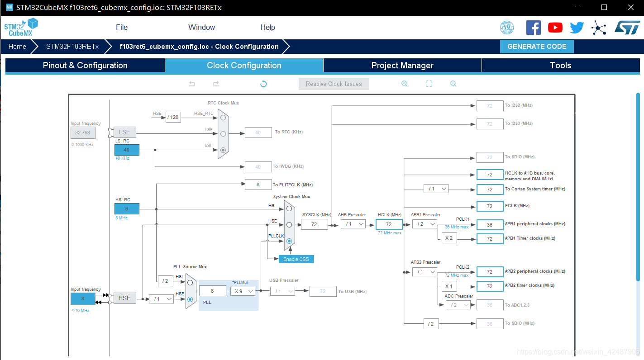Click the project file Clock Configuration breadcrumb
The width and height of the screenshot is (644, 360).
(199, 47)
